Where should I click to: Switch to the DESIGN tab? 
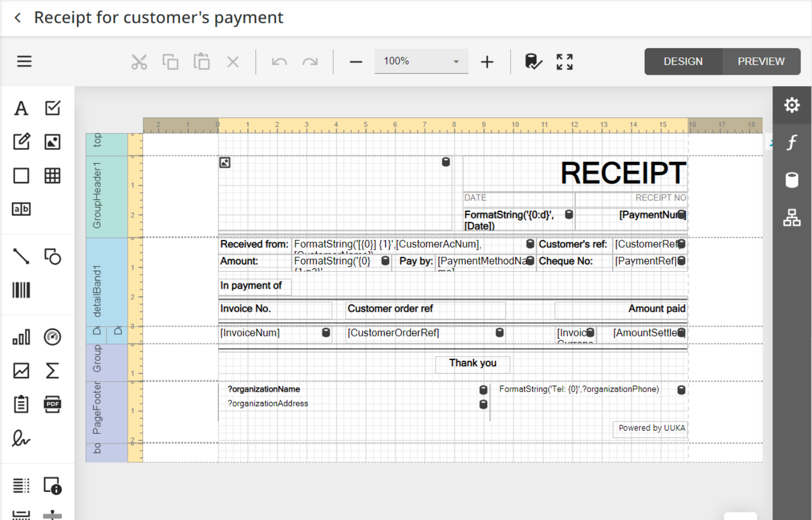pyautogui.click(x=683, y=62)
